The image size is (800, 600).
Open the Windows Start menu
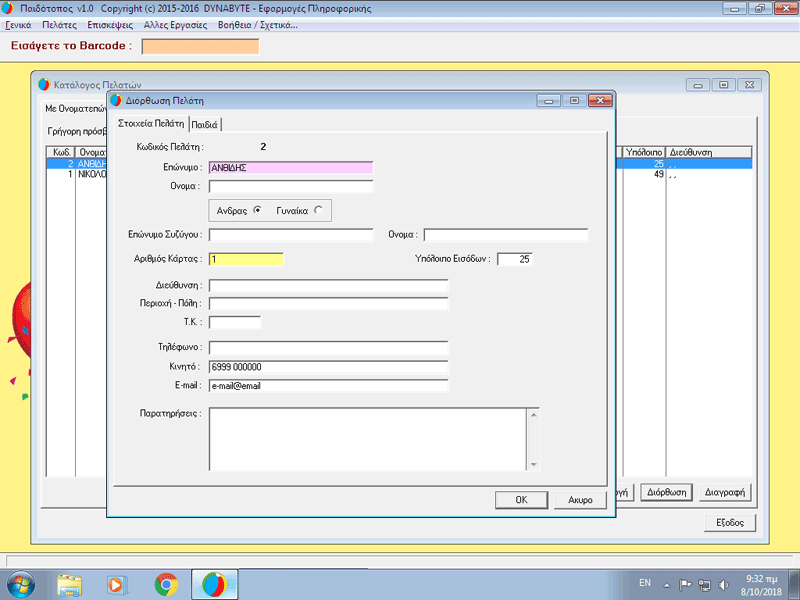tap(21, 585)
